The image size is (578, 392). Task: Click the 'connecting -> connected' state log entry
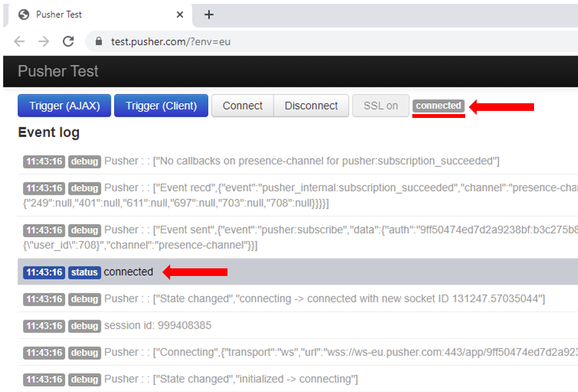click(298, 298)
